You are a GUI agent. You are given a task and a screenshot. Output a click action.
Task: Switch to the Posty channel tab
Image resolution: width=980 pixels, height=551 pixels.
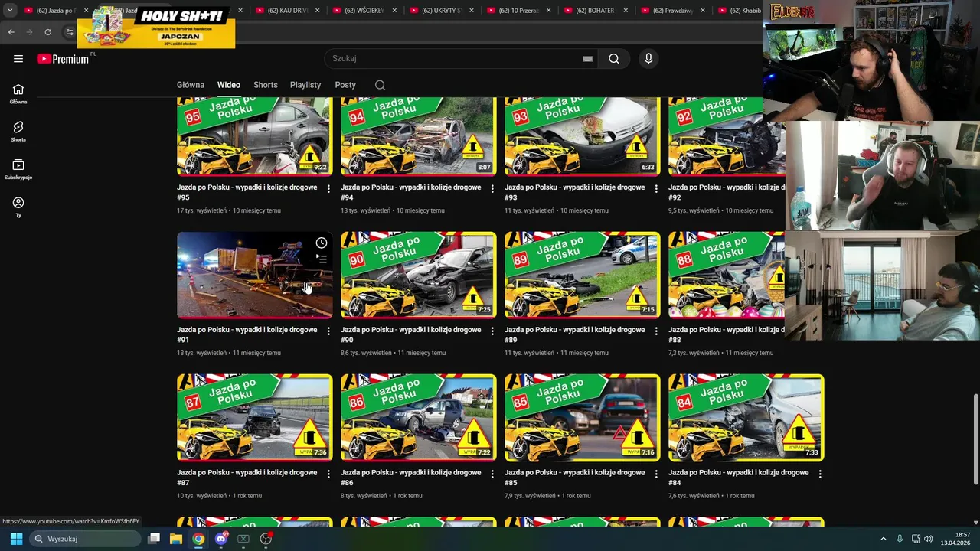(345, 85)
